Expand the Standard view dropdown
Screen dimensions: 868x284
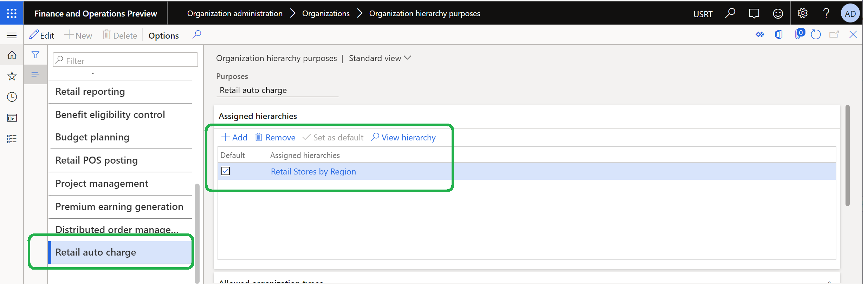(380, 58)
